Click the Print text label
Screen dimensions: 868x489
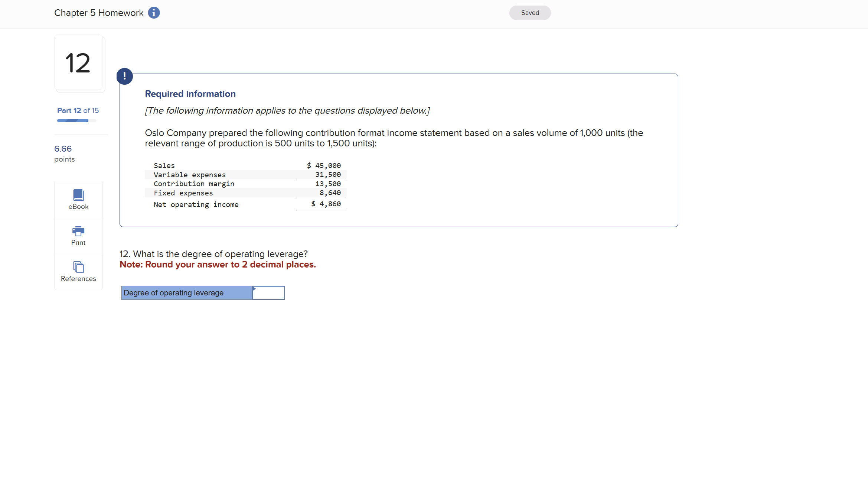point(78,242)
